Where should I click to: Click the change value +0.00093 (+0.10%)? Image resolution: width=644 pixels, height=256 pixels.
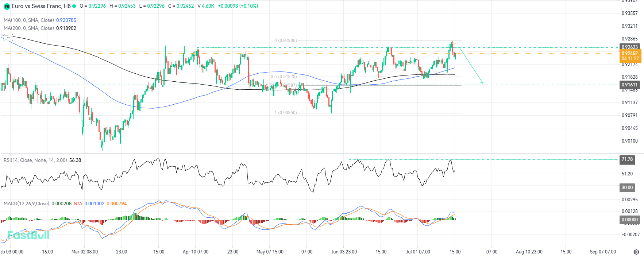tap(238, 6)
